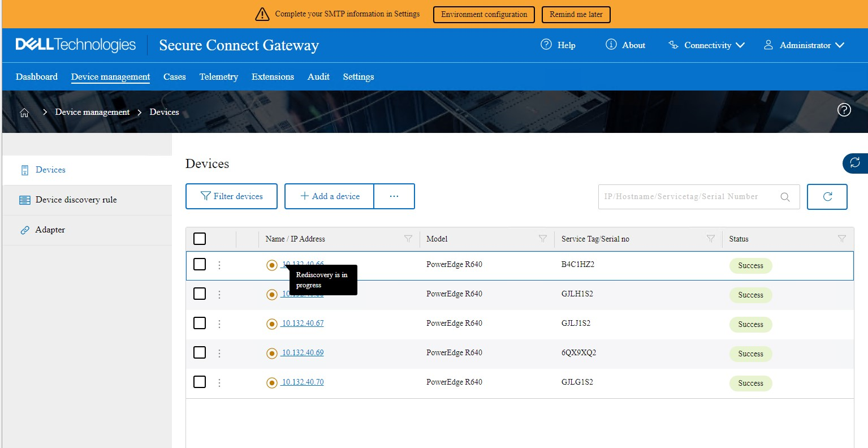The height and width of the screenshot is (448, 868).
Task: Click Device discovery rule sidebar icon
Action: pyautogui.click(x=25, y=200)
